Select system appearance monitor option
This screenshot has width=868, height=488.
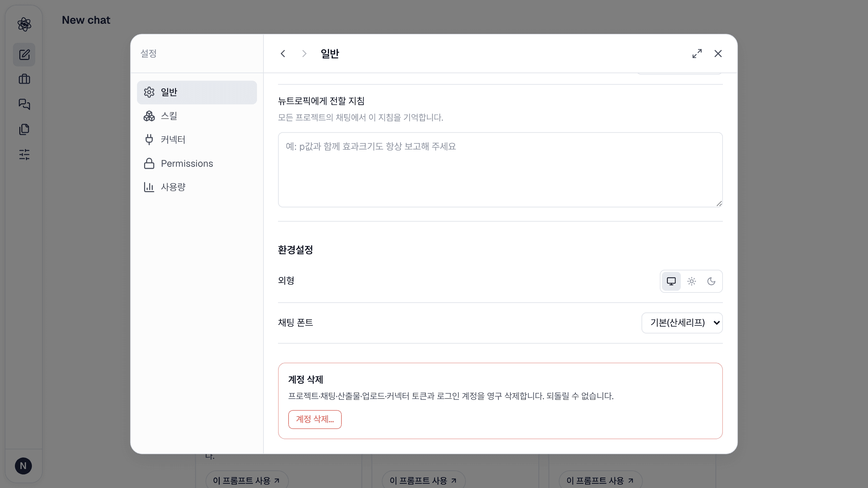671,281
